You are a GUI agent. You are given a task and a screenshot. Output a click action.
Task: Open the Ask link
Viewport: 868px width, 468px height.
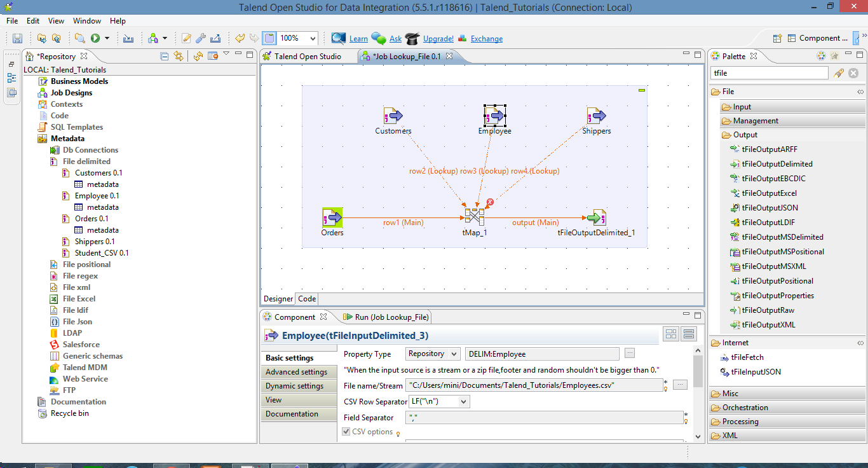tap(395, 39)
